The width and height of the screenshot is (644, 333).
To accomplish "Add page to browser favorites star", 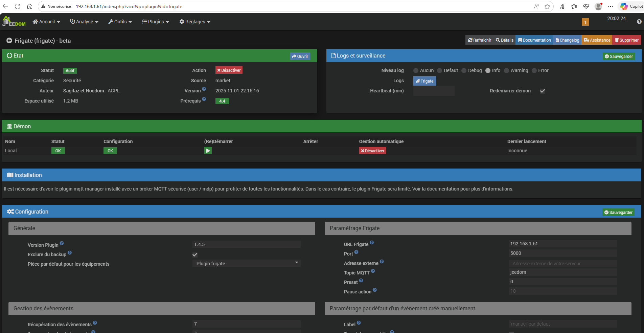I will click(547, 6).
